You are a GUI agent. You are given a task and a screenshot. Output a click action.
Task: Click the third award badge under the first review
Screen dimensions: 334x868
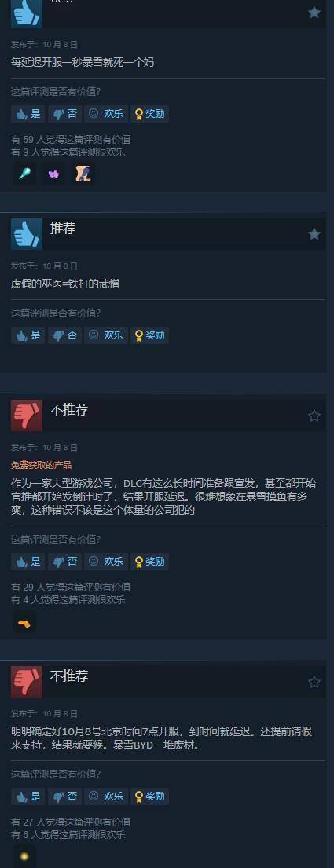point(83,174)
